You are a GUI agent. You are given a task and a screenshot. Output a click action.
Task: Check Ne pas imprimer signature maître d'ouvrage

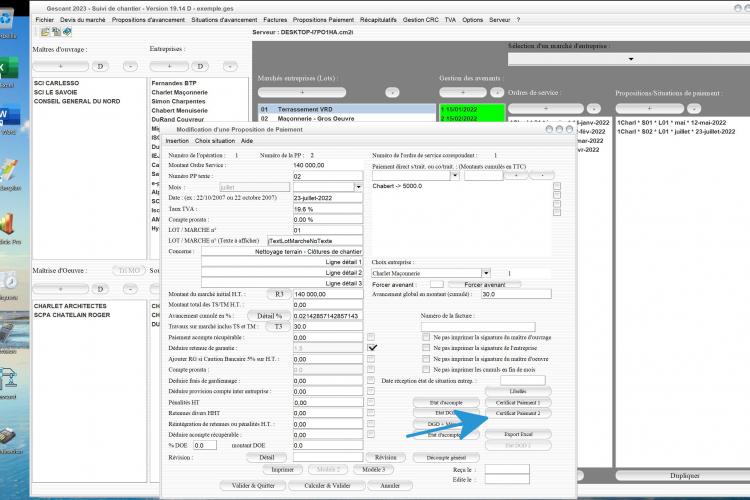click(x=426, y=337)
